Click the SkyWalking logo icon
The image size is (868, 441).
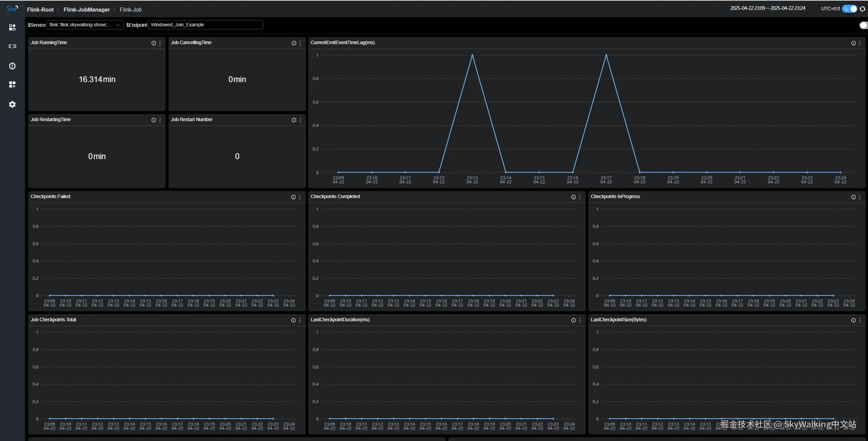[x=12, y=9]
